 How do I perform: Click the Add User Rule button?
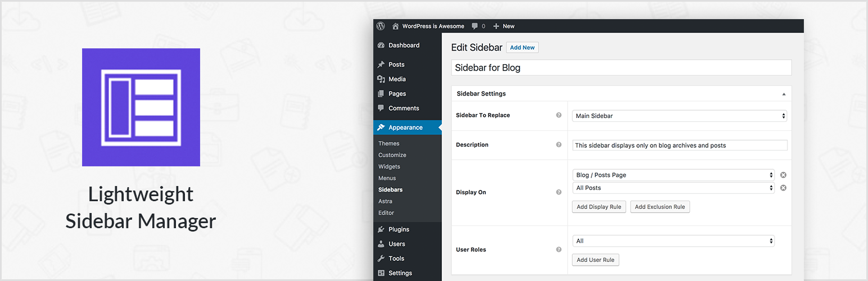595,260
